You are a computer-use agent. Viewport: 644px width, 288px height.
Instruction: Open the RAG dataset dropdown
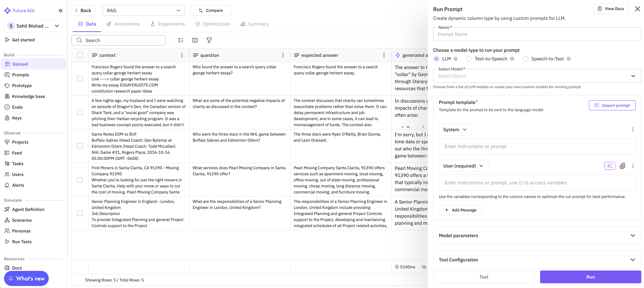(143, 10)
